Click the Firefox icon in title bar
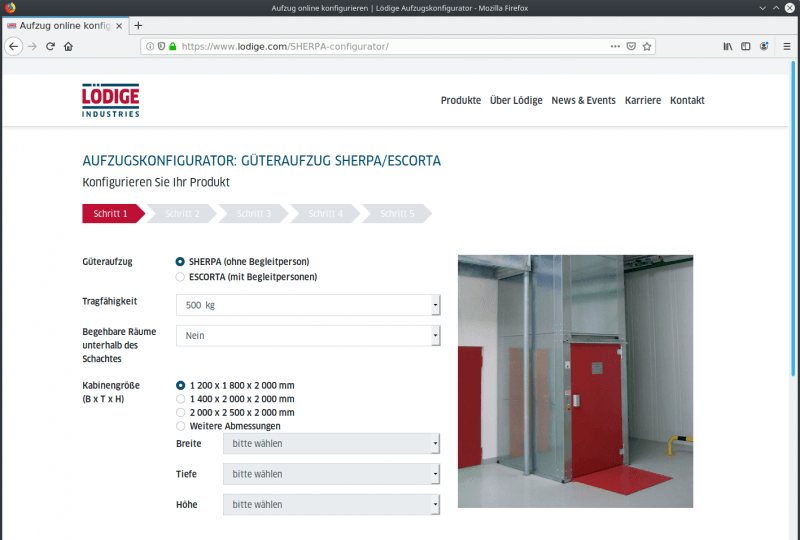Screen dimensions: 800x540 pyautogui.click(x=10, y=8)
